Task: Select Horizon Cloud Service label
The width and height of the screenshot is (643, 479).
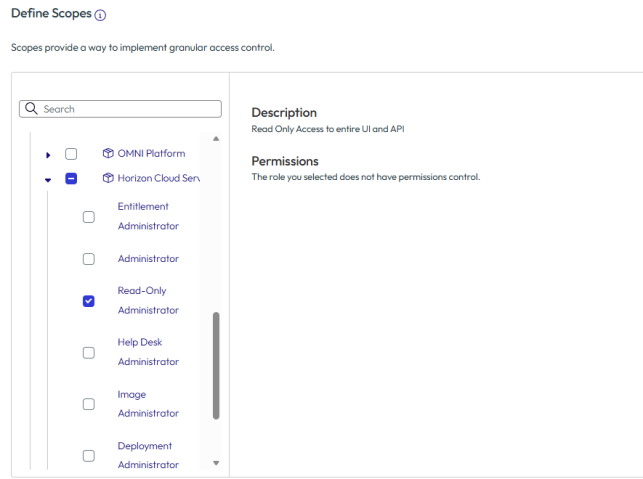Action: [159, 178]
